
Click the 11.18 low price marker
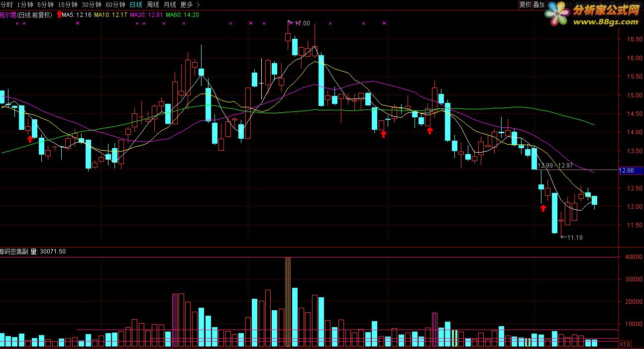[x=575, y=237]
